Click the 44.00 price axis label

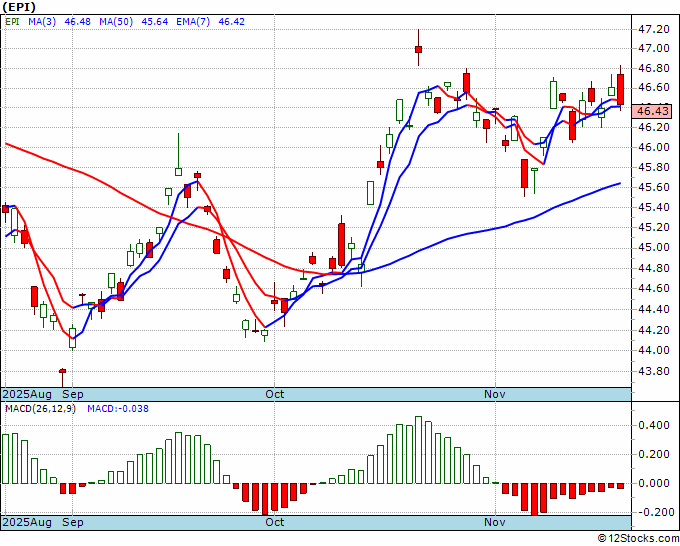[x=654, y=350]
